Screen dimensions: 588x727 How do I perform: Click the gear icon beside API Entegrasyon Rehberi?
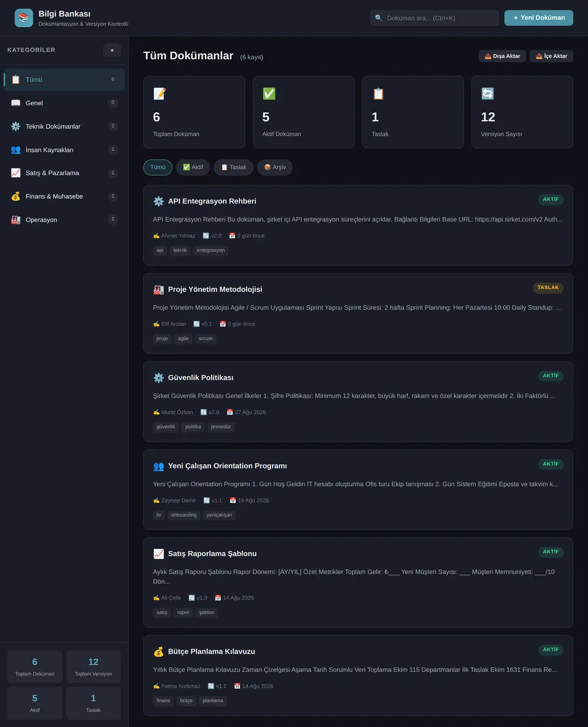coord(159,201)
